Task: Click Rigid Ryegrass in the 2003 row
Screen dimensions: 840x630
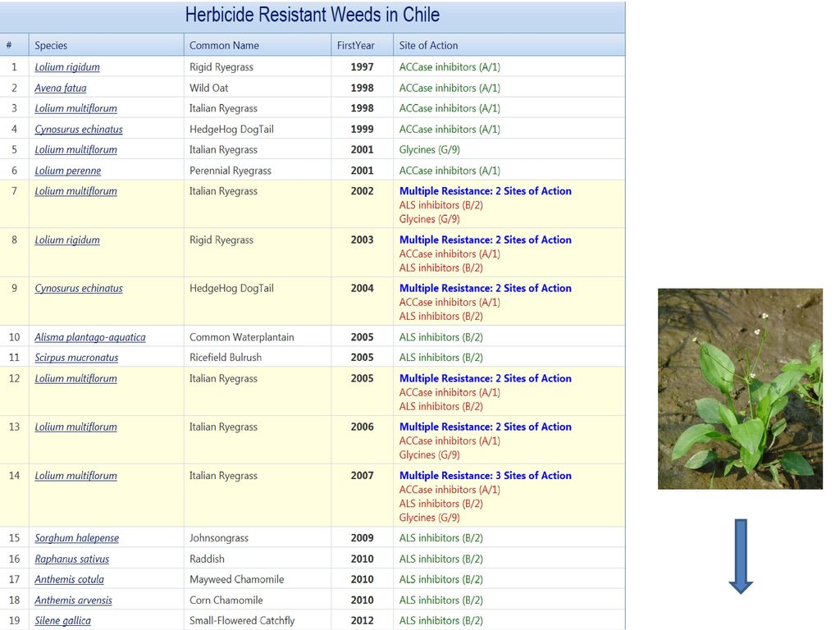Action: point(221,240)
